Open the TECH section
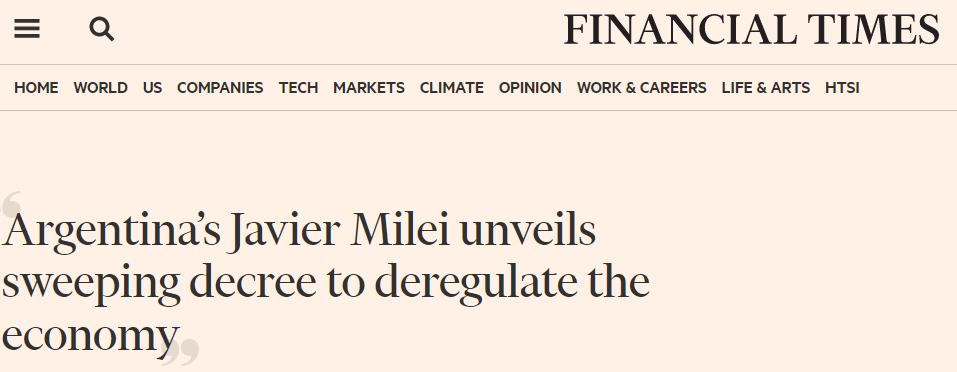The width and height of the screenshot is (957, 372). tap(298, 88)
